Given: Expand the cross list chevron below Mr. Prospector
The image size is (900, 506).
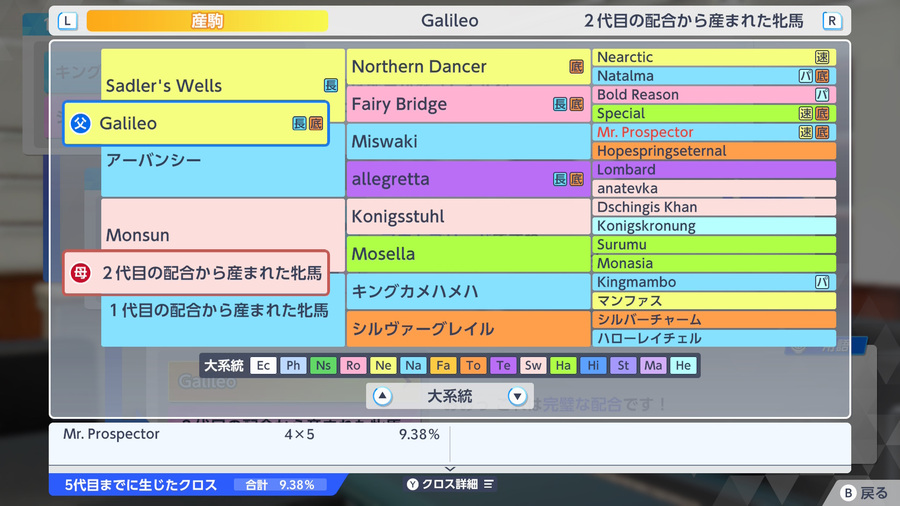Looking at the screenshot, I should 450,469.
